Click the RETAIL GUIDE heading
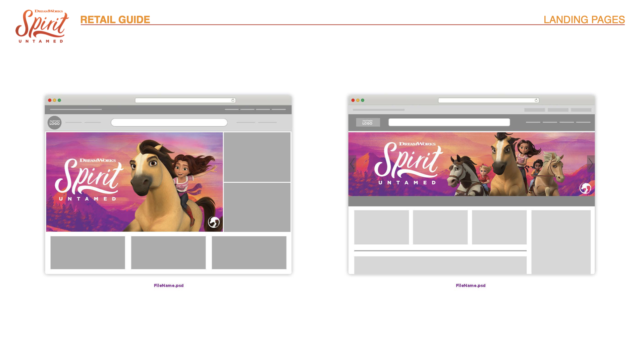Viewport: 644px width, 362px height. click(x=115, y=20)
